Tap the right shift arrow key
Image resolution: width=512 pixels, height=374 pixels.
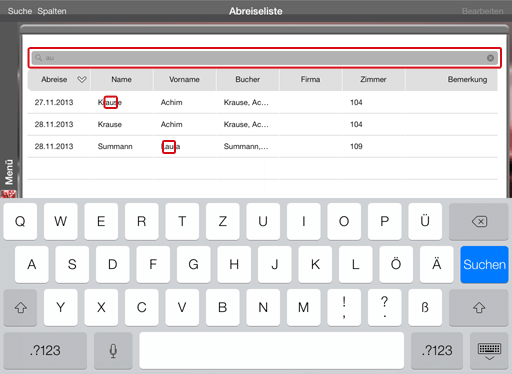(479, 307)
